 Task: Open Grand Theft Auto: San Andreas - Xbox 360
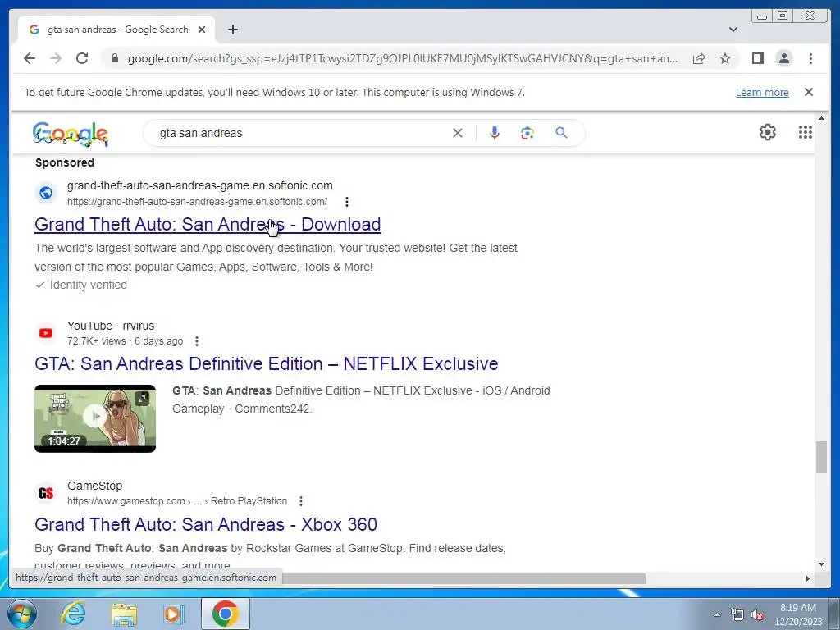click(x=206, y=524)
